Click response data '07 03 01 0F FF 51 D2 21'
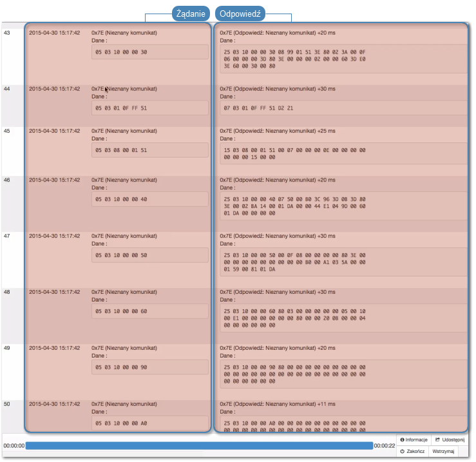The image size is (476, 462). [x=343, y=108]
